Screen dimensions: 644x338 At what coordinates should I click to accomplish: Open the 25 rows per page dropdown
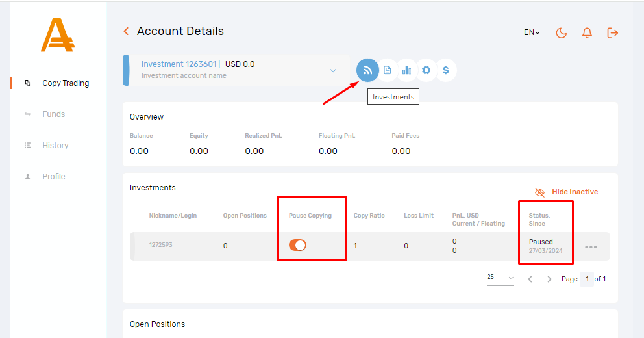(x=500, y=278)
